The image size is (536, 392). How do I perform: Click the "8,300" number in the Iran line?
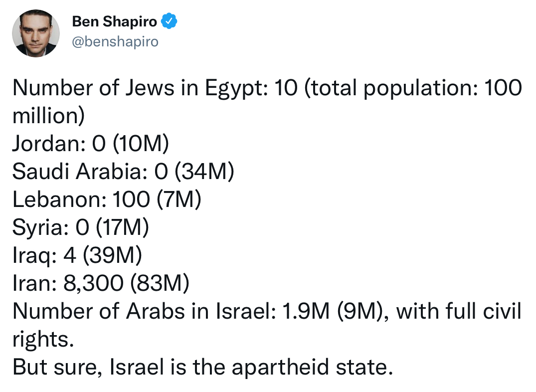[93, 283]
